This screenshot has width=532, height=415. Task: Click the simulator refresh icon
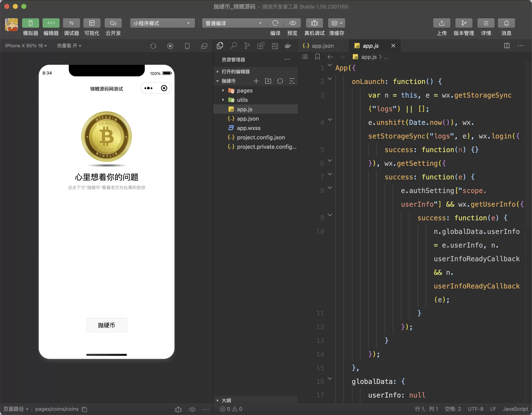coord(153,46)
